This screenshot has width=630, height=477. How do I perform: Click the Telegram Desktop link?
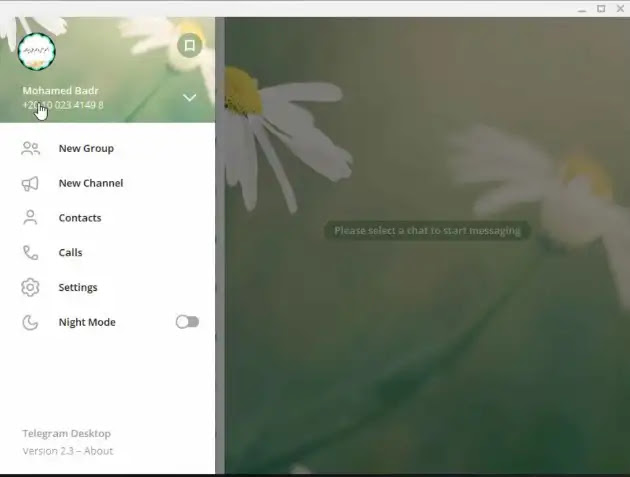67,434
